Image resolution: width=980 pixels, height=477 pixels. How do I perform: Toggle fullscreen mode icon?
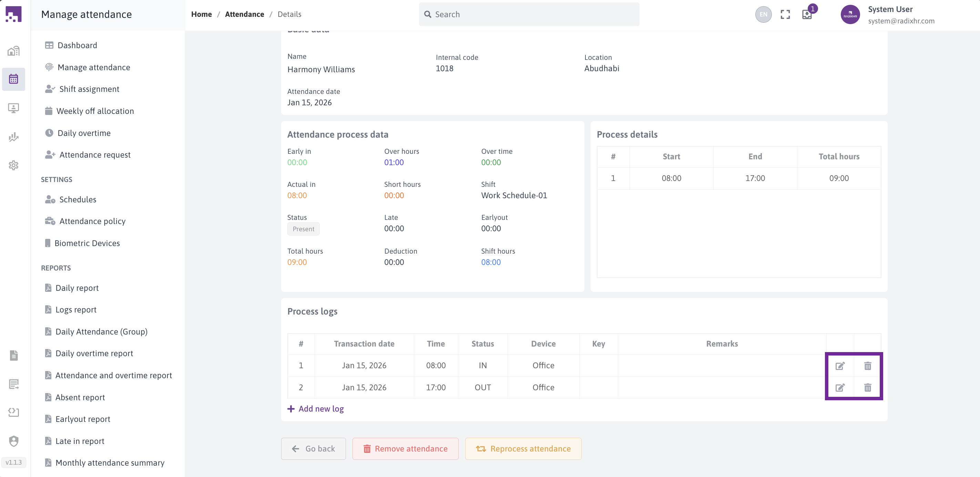point(785,14)
